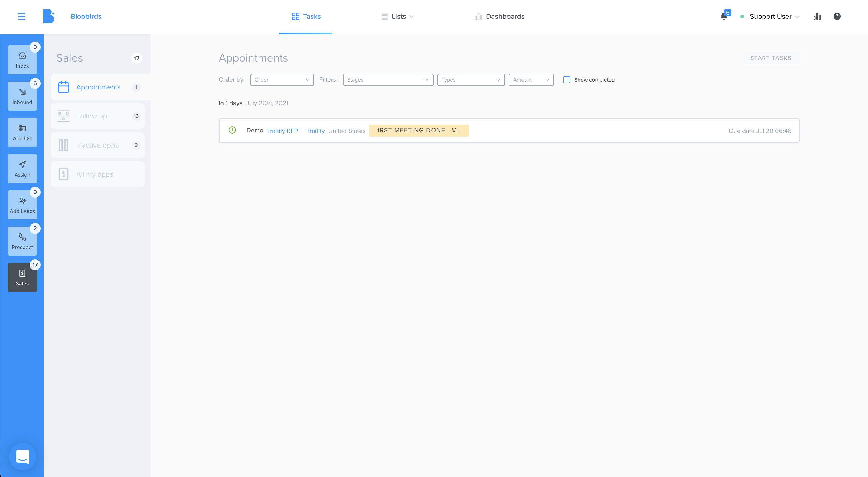
Task: Open the Assign sidebar icon
Action: click(x=22, y=169)
